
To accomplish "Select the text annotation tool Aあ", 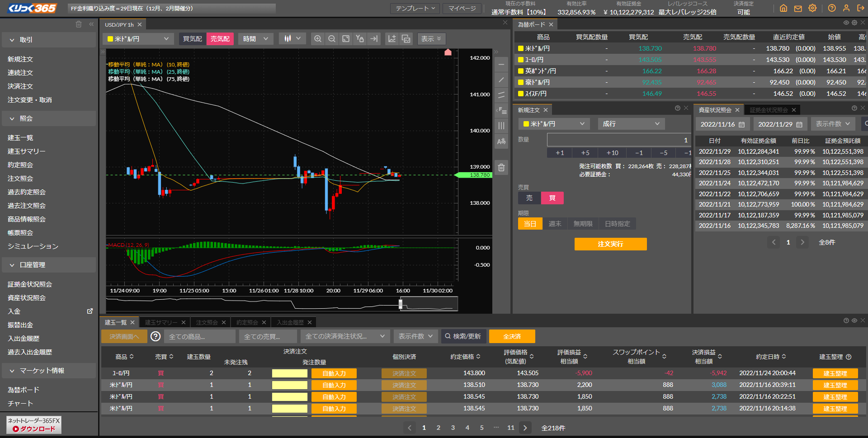I will tap(501, 141).
